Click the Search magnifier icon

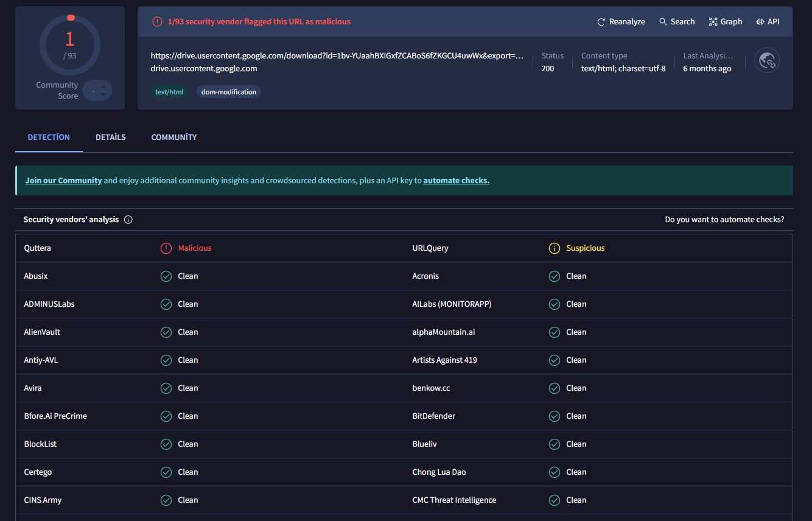pos(663,21)
